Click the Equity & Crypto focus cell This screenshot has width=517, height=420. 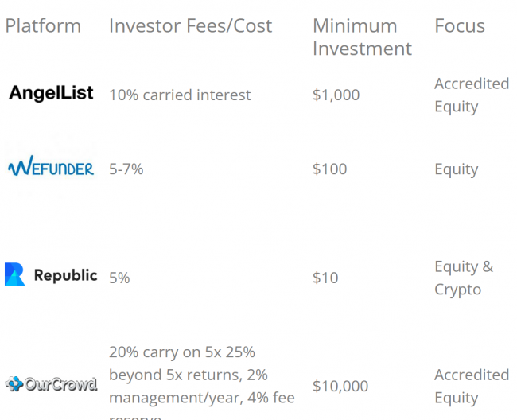tap(464, 278)
